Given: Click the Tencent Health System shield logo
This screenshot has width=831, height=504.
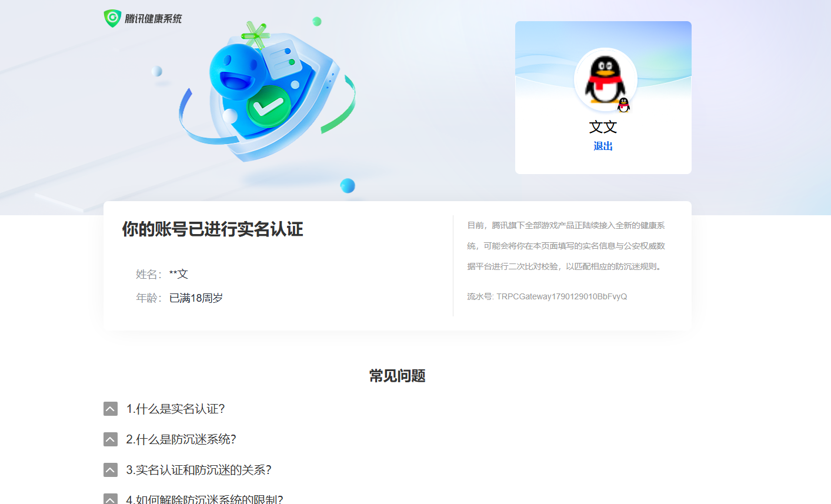Looking at the screenshot, I should pyautogui.click(x=112, y=18).
